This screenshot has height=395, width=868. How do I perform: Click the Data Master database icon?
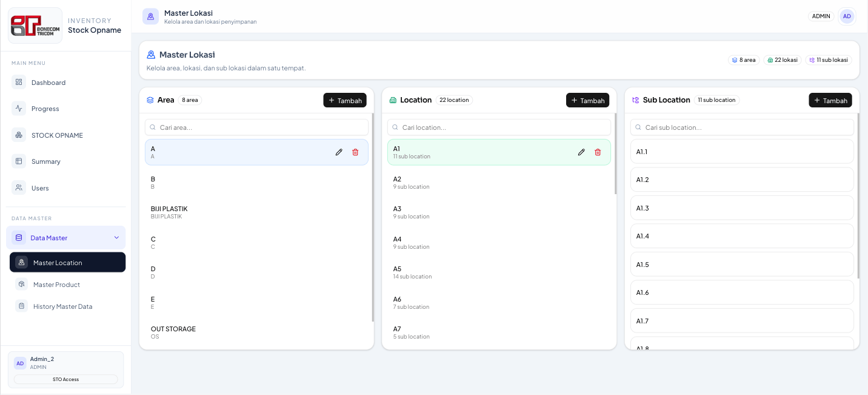pos(19,238)
